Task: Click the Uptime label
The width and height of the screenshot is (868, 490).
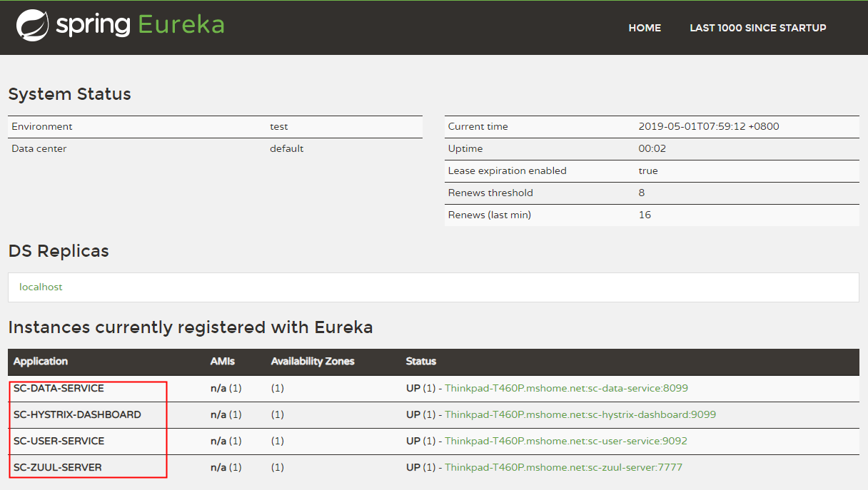Action: pyautogui.click(x=465, y=148)
